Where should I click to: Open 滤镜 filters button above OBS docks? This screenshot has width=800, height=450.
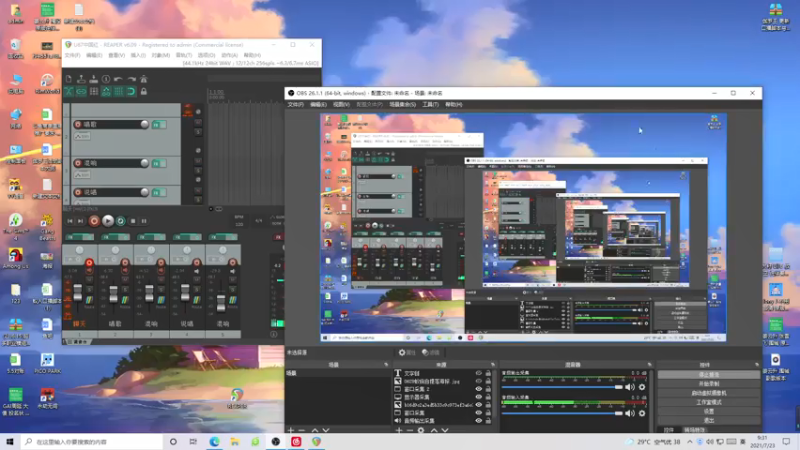point(431,353)
